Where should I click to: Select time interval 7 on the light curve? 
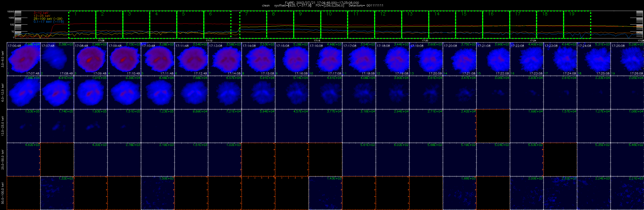pos(253,25)
